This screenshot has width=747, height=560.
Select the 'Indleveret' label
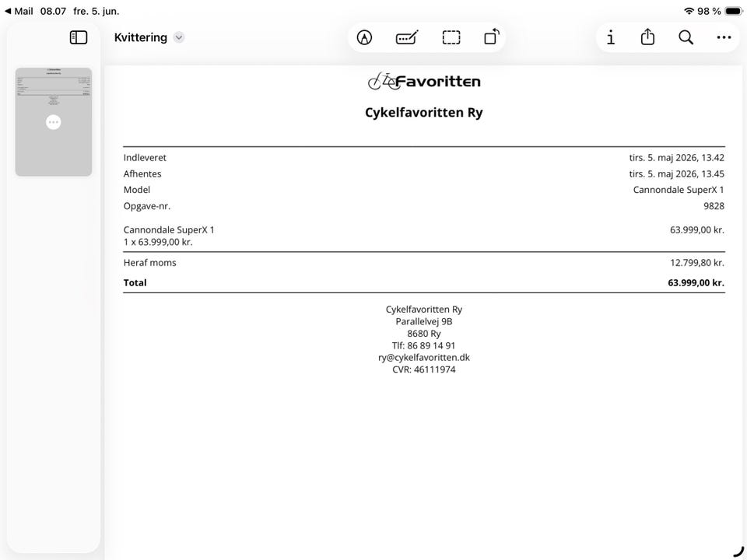(145, 158)
